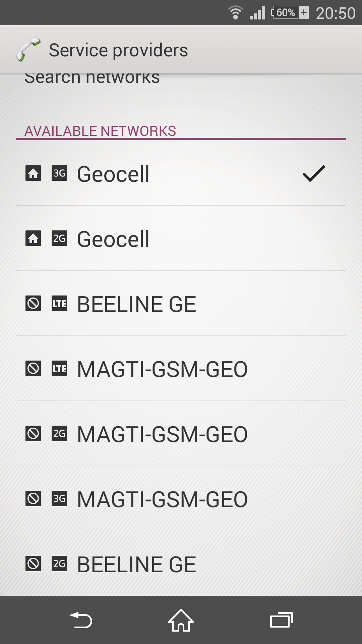Tap the LTE badge next to MAGTI-GSM-GEO
The height and width of the screenshot is (644, 362).
59,369
